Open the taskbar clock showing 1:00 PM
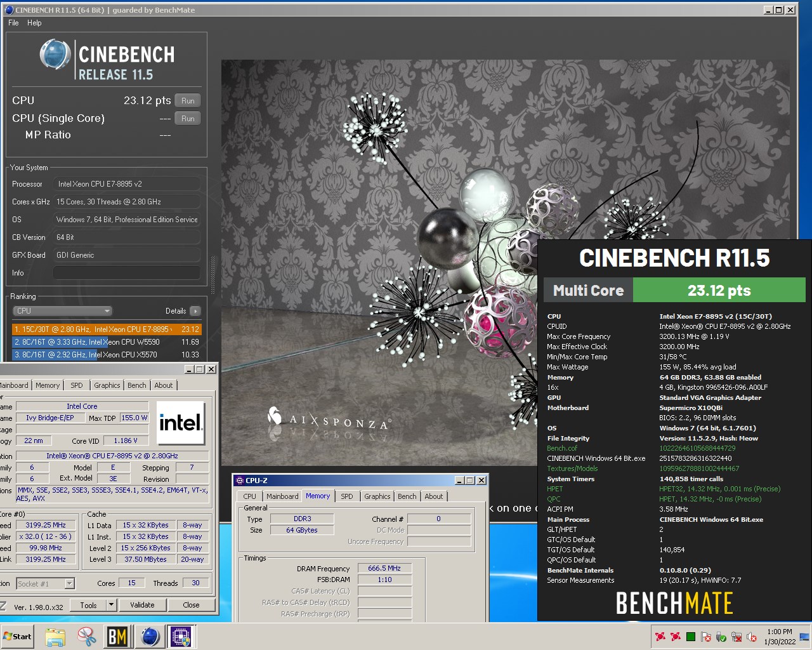Viewport: 812px width, 650px height. 779,637
